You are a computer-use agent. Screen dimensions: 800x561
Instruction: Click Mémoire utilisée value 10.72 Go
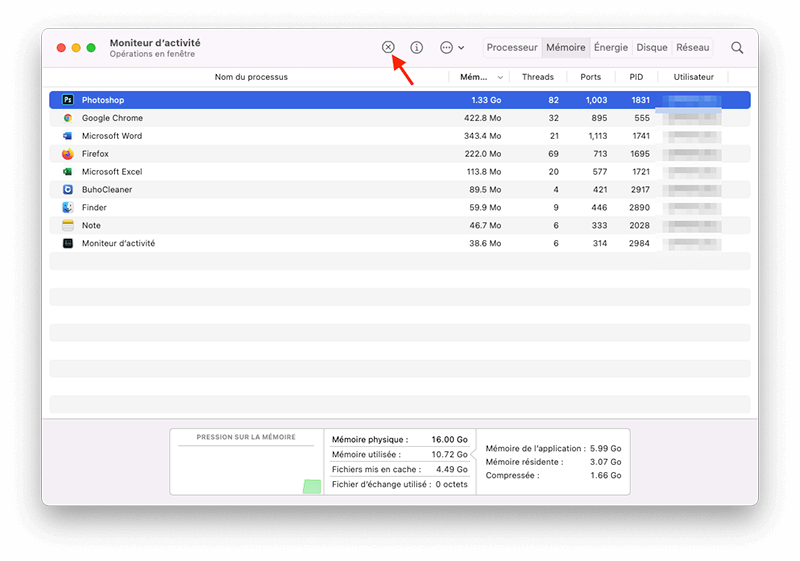pyautogui.click(x=449, y=454)
